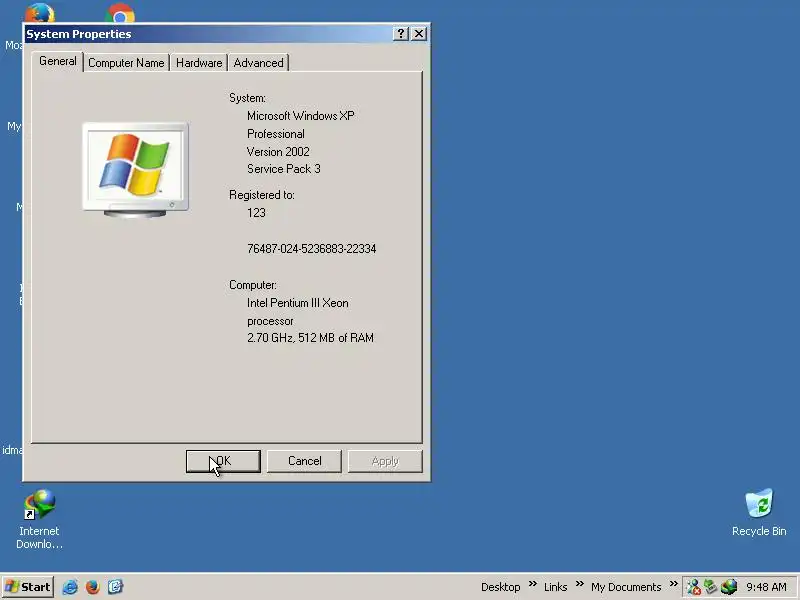This screenshot has height=600, width=800.
Task: Open the Hardware tab
Action: point(199,63)
